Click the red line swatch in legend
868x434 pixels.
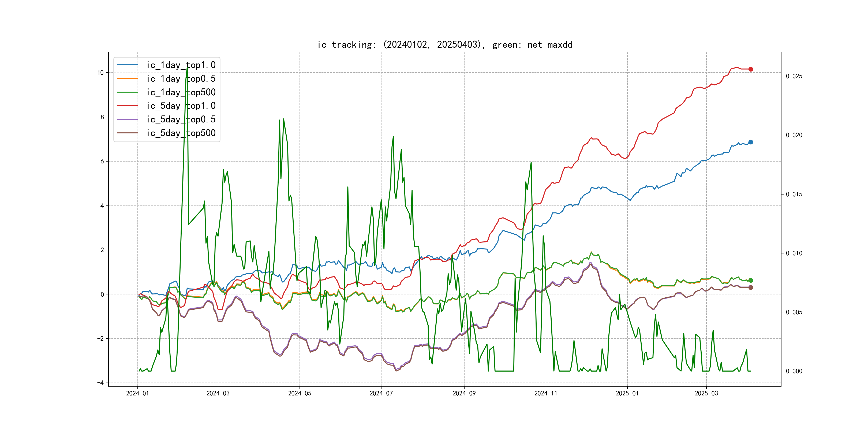pyautogui.click(x=127, y=106)
